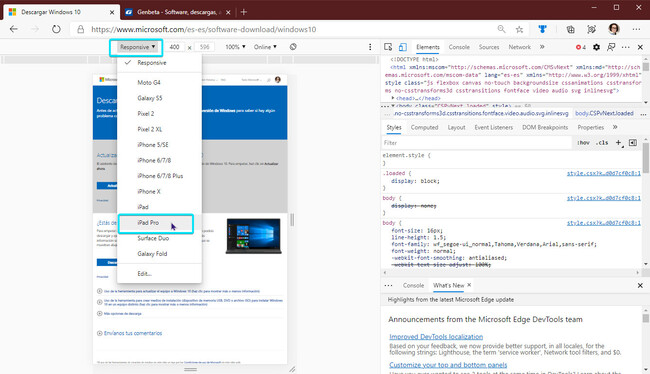The image size is (650, 374).
Task: Open browser Settings and more menu
Action: (x=636, y=29)
